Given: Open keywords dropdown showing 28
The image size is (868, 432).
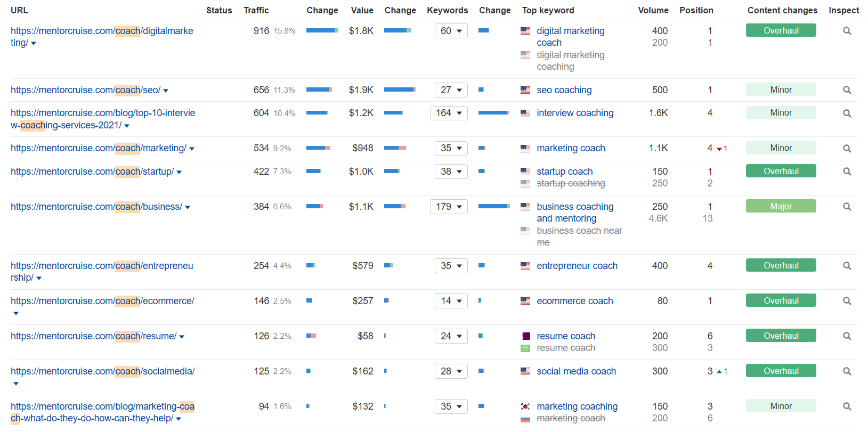Looking at the screenshot, I should 451,371.
